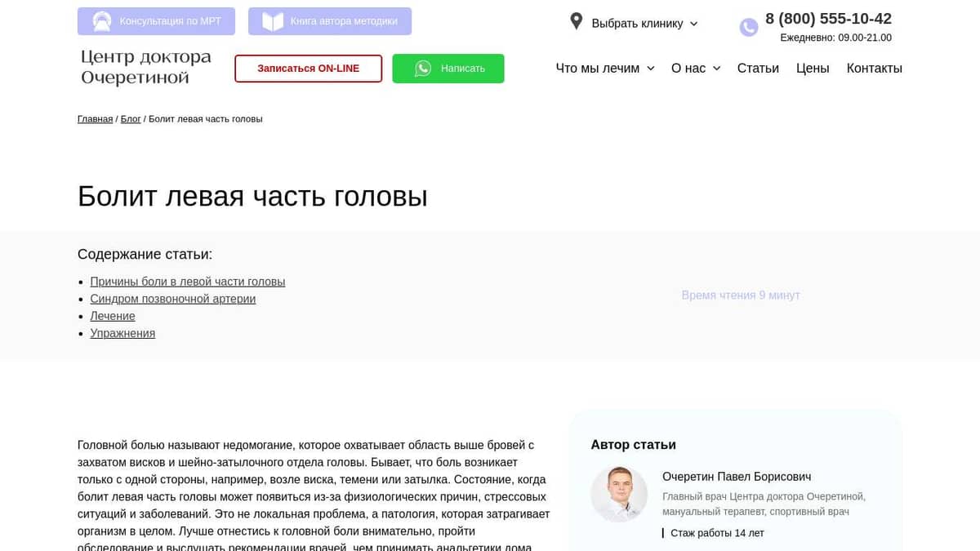Open the Статьи menu item
Image resolution: width=980 pixels, height=551 pixels.
758,69
